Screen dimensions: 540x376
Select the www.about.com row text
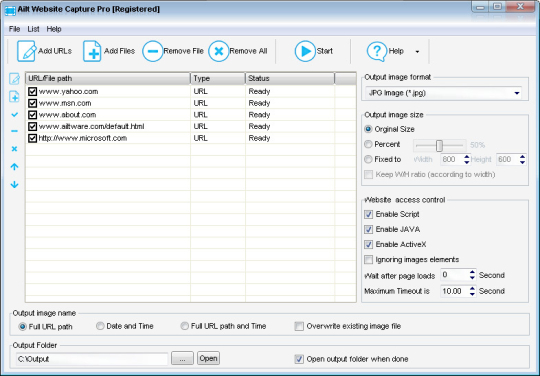pos(67,115)
